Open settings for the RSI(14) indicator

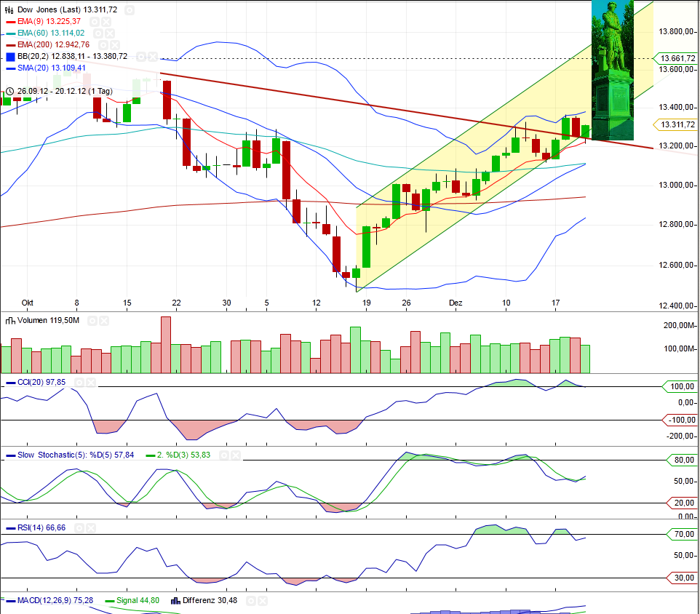pos(79,528)
